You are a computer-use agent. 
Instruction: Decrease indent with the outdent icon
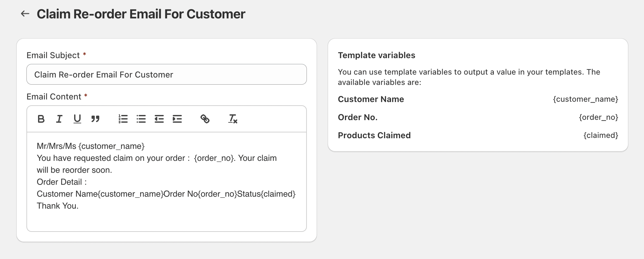(159, 119)
